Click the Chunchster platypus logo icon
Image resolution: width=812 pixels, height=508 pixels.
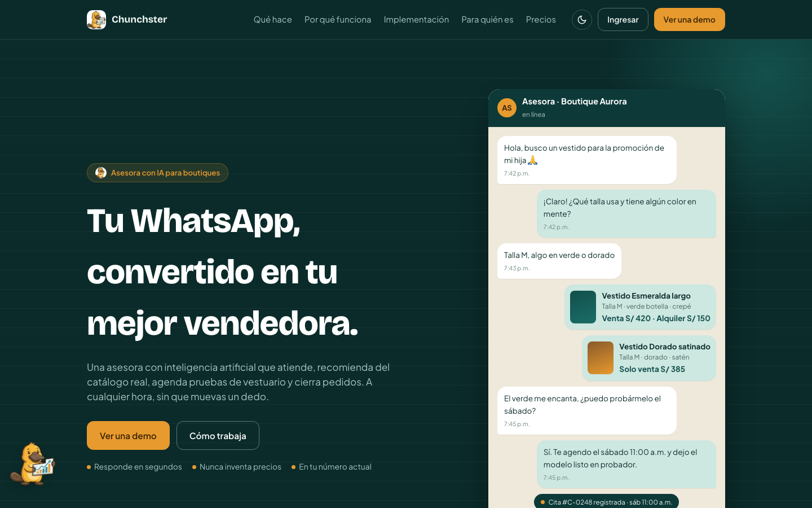96,20
